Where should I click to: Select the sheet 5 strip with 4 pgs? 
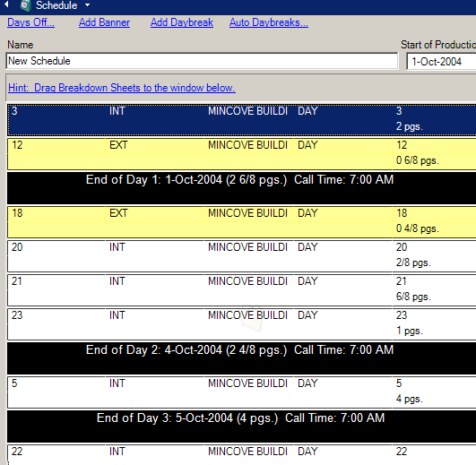[x=242, y=392]
